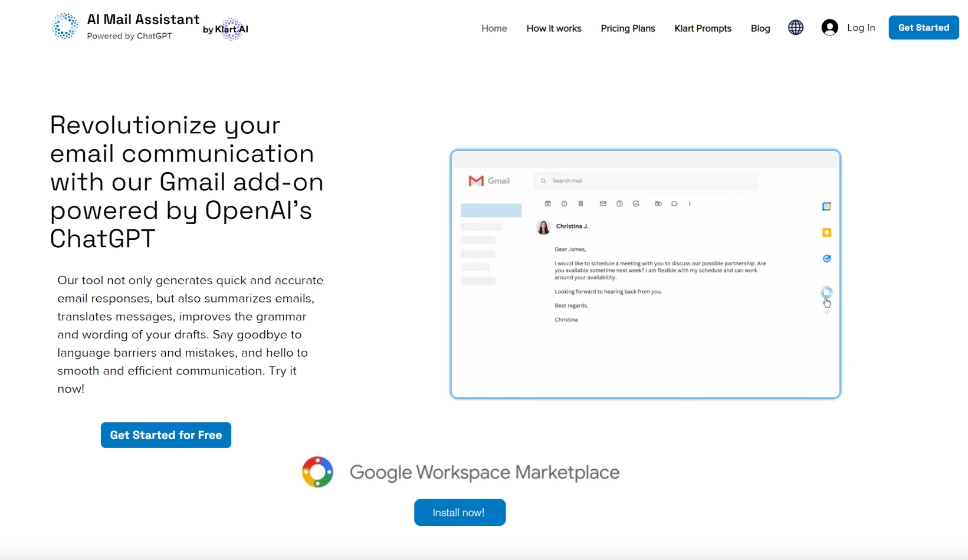968x560 pixels.
Task: Click the Search mail field in Gmail preview
Action: (646, 181)
